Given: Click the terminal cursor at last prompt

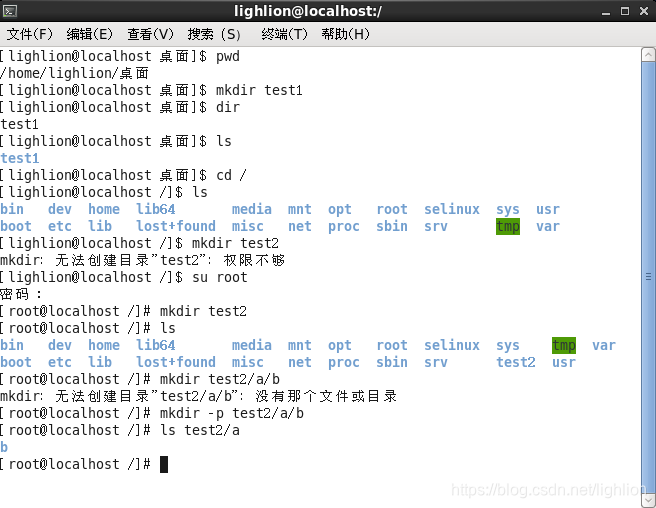Looking at the screenshot, I should coord(164,464).
